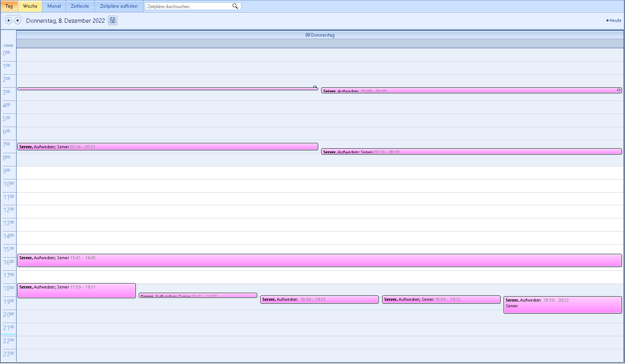Viewport: 625px width, 364px height.
Task: Click the search magnifier icon
Action: coord(235,6)
